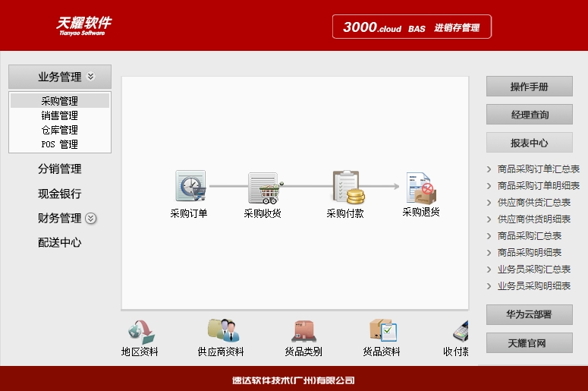This screenshot has height=391, width=588.
Task: Click the 采购收货 label
Action: tap(263, 213)
